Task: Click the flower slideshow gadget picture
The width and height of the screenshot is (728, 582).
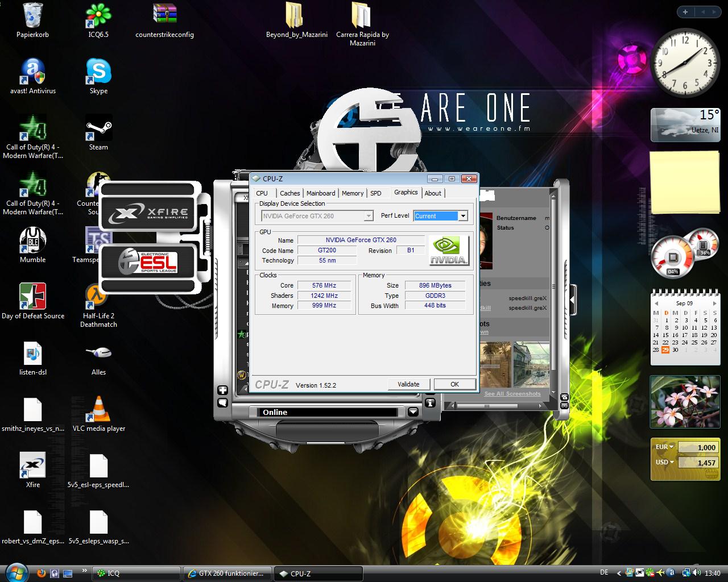Action: tap(685, 401)
